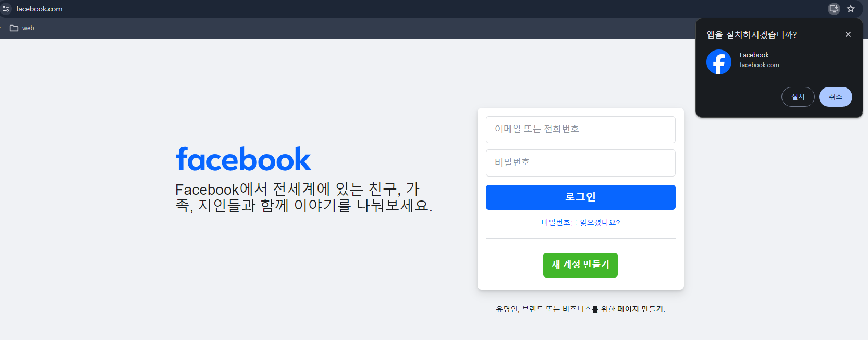
Task: Close the app install popup
Action: (x=848, y=34)
